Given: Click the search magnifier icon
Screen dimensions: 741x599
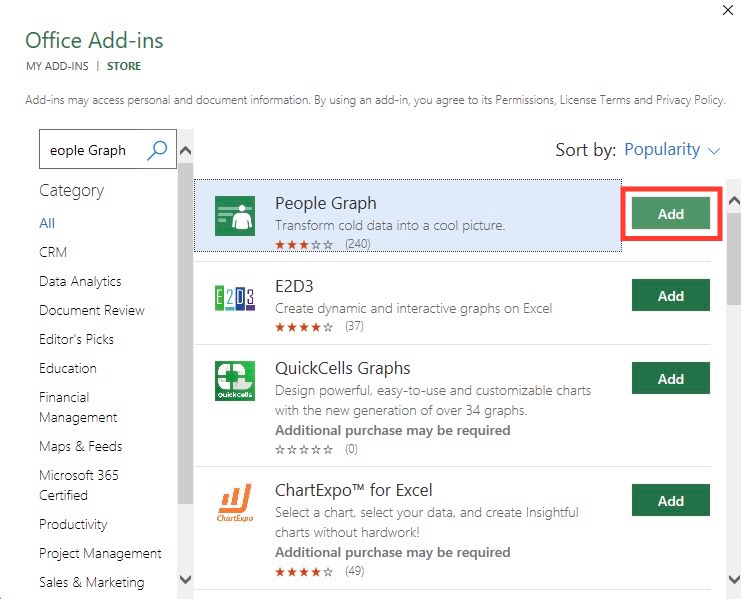Looking at the screenshot, I should [x=157, y=150].
